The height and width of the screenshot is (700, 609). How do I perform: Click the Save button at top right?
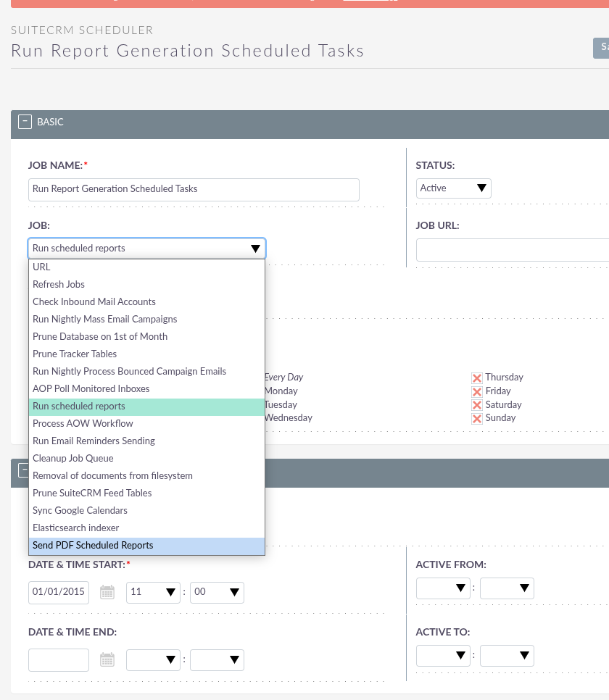pyautogui.click(x=602, y=48)
